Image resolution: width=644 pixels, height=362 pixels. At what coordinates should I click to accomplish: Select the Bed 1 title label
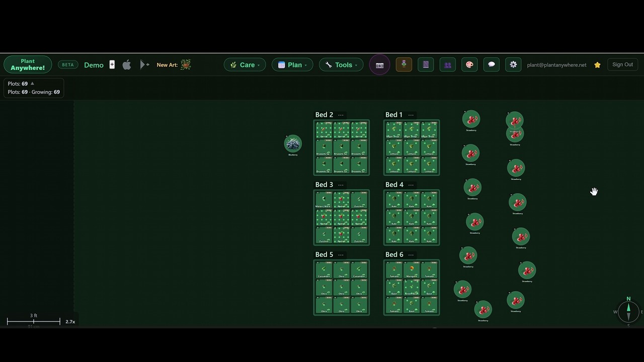(394, 115)
